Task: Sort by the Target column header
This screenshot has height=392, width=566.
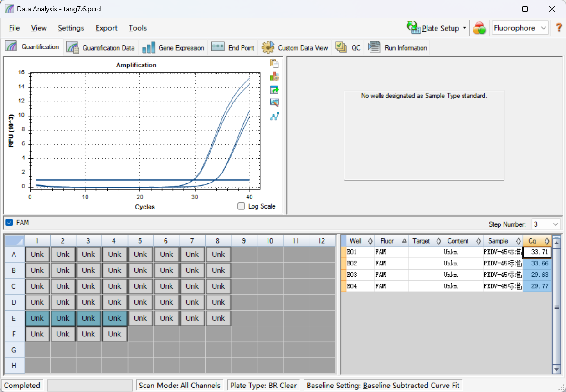Action: coord(426,241)
